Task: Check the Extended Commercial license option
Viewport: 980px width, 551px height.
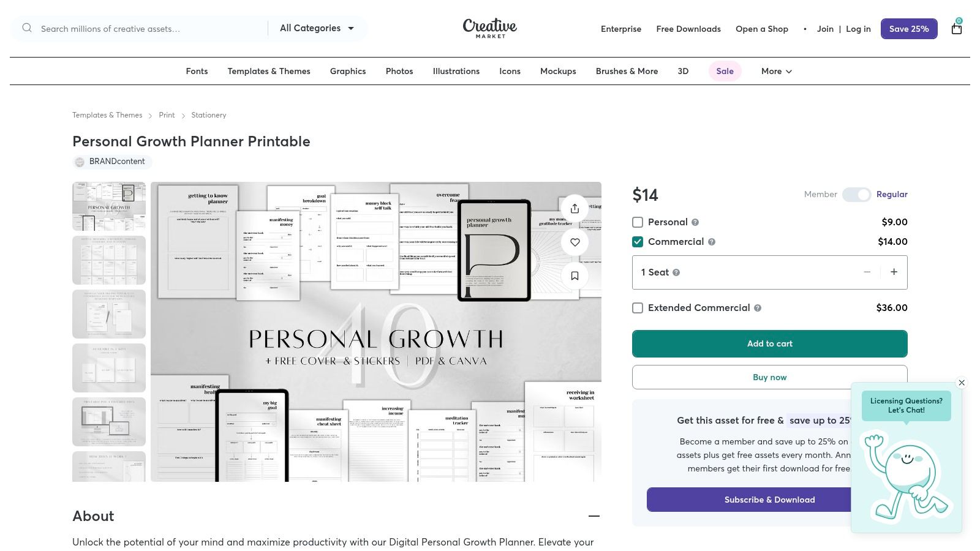Action: click(x=638, y=308)
